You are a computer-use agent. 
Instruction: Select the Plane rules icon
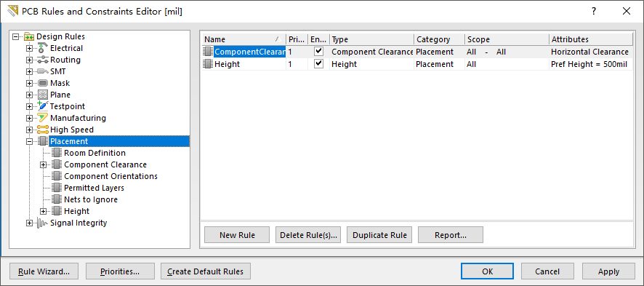[43, 95]
